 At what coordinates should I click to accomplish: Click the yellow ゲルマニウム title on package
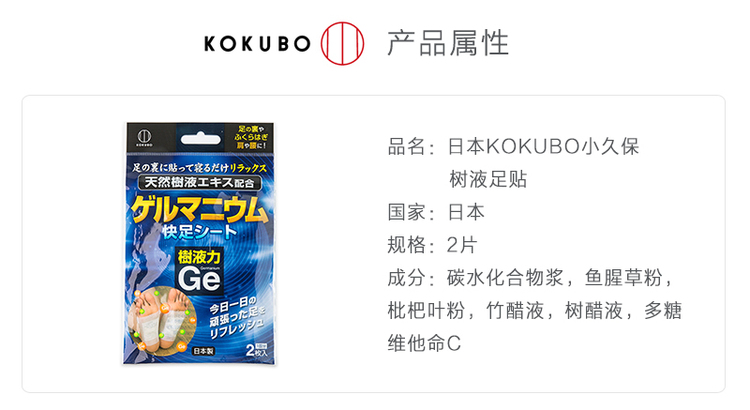199,209
